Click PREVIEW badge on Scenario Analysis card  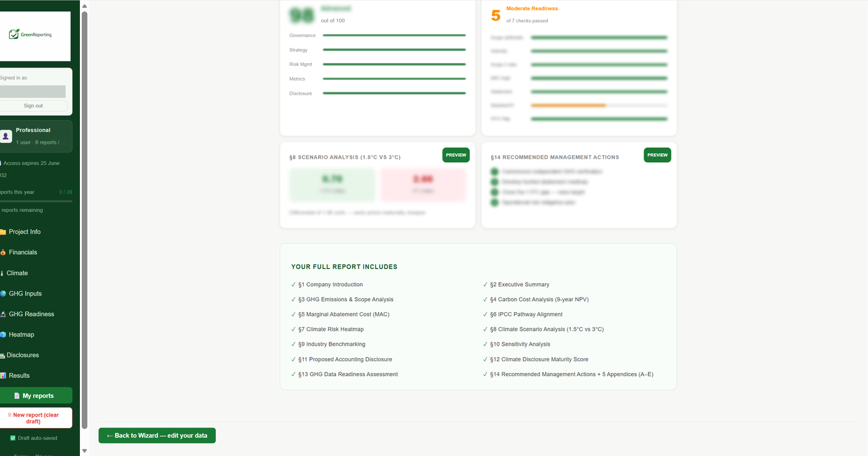click(456, 155)
